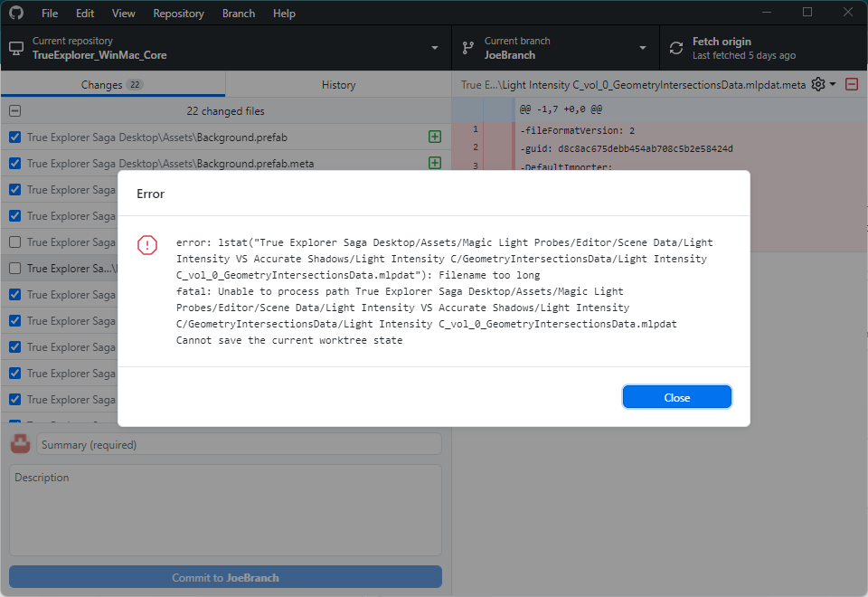868x597 pixels.
Task: Open the GitHub Desktop logo menu icon
Action: click(x=17, y=13)
